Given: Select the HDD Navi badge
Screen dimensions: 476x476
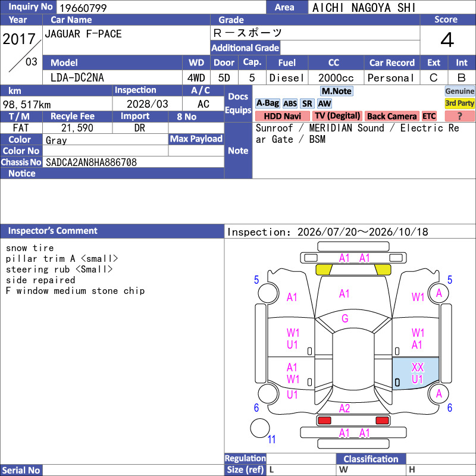Looking at the screenshot, I should 282,116.
